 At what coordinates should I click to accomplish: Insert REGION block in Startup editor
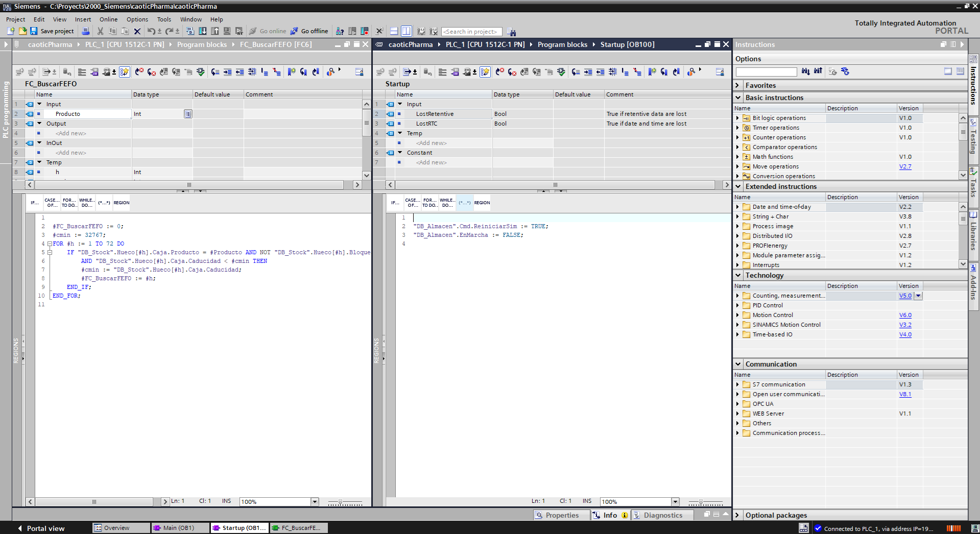482,203
